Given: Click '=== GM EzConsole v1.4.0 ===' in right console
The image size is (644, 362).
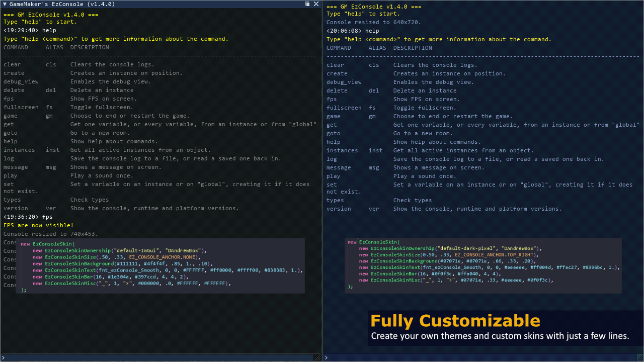Looking at the screenshot, I should [x=374, y=7].
